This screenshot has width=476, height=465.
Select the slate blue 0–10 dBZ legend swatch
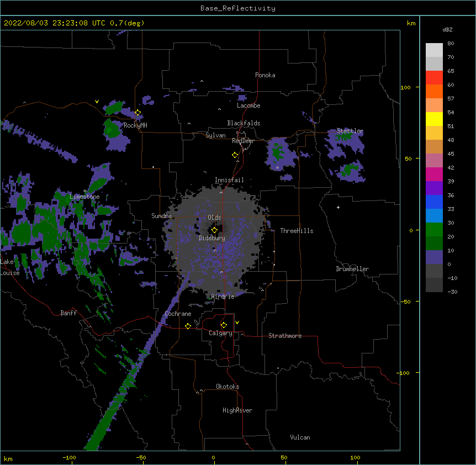click(434, 257)
